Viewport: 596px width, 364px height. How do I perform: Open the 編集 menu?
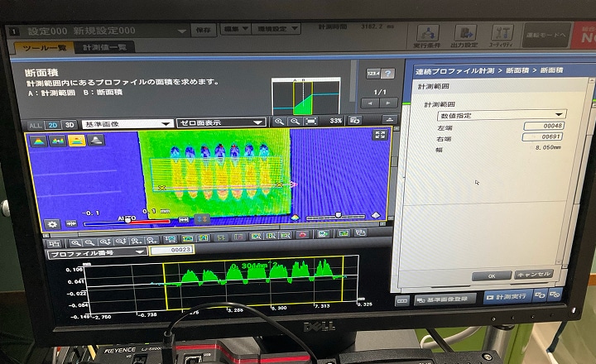coord(235,29)
